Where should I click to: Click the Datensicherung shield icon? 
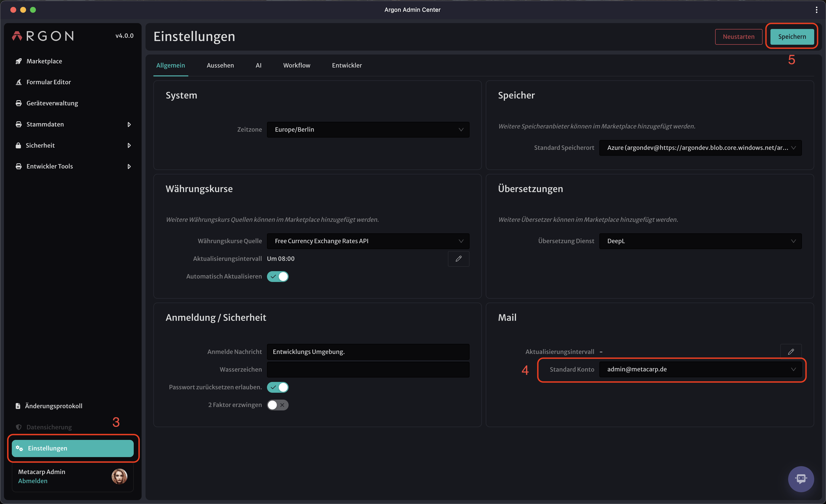click(19, 427)
